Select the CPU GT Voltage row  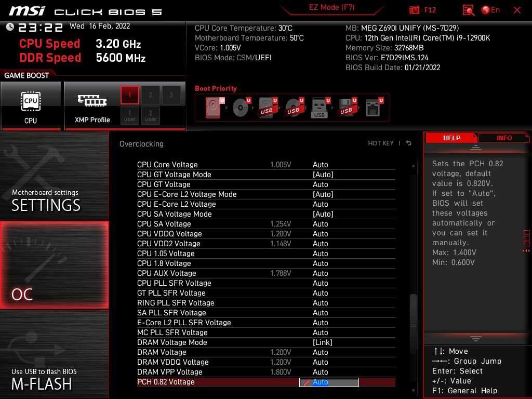pos(266,184)
